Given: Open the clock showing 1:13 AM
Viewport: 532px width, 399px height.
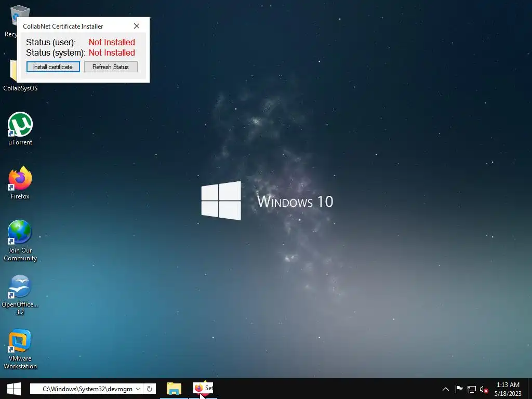Looking at the screenshot, I should coord(508,389).
